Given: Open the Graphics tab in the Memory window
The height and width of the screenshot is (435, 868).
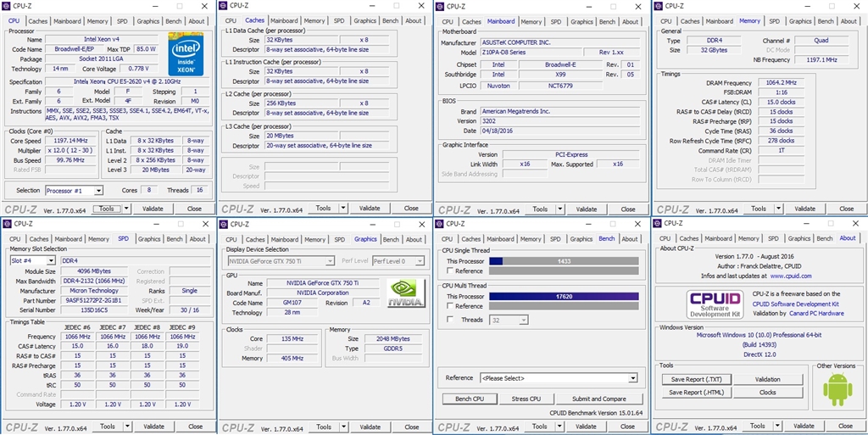Looking at the screenshot, I should pos(800,21).
